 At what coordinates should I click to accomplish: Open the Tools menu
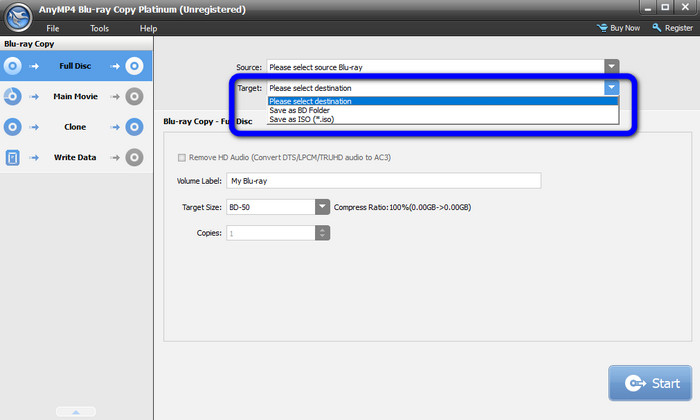click(x=100, y=29)
